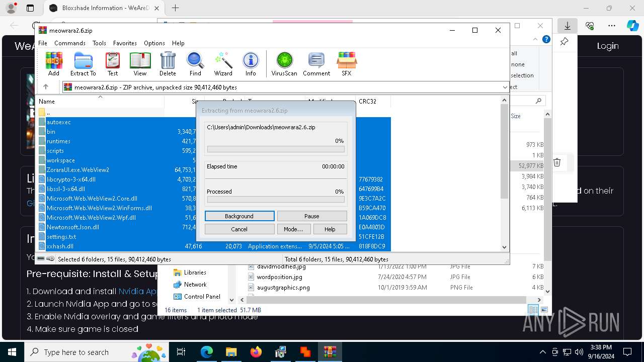Open the archive Info icon
644x362 pixels.
251,64
